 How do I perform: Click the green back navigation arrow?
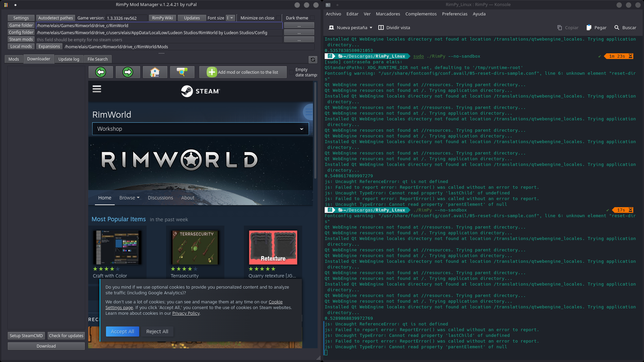pyautogui.click(x=100, y=72)
